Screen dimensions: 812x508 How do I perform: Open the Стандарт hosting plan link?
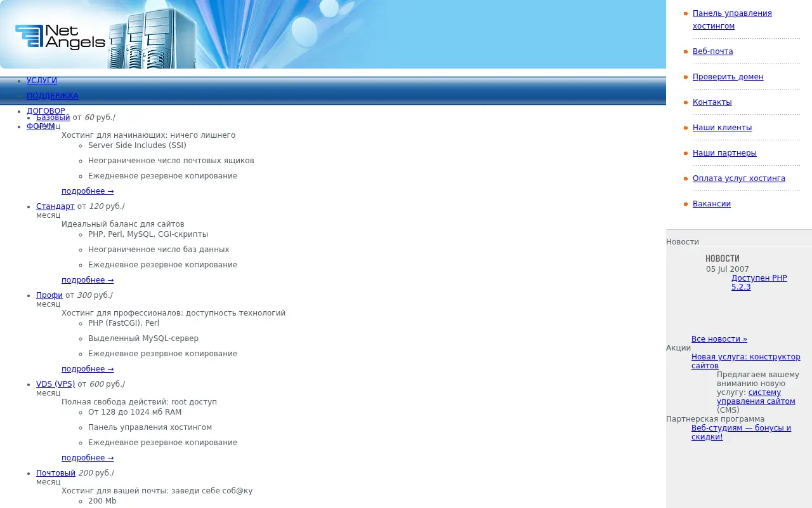(55, 206)
